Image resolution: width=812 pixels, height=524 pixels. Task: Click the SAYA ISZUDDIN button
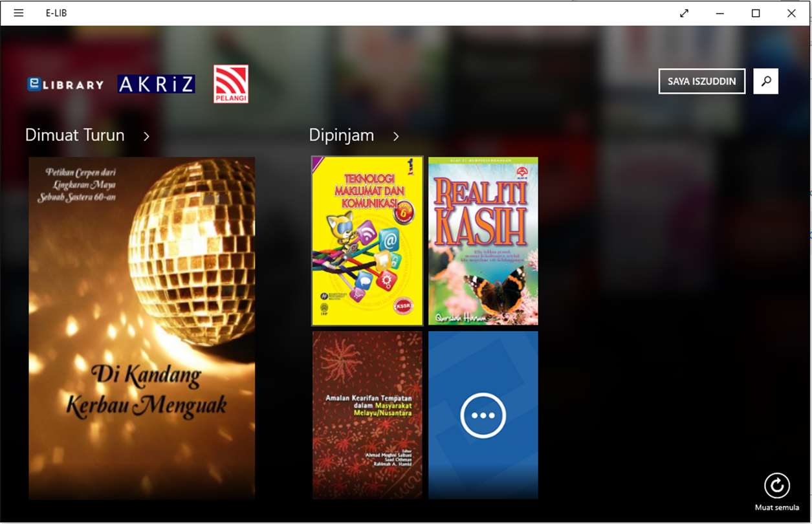(702, 82)
